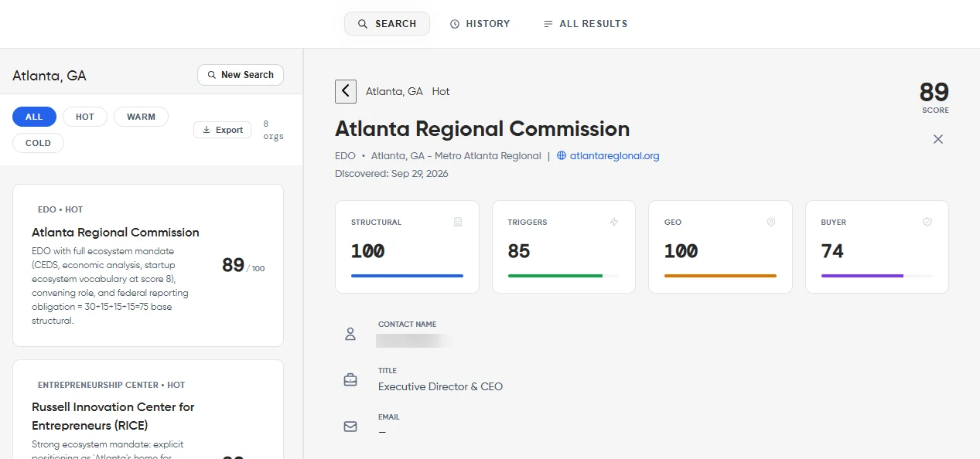
Task: Click the Geo score card
Action: pyautogui.click(x=720, y=246)
